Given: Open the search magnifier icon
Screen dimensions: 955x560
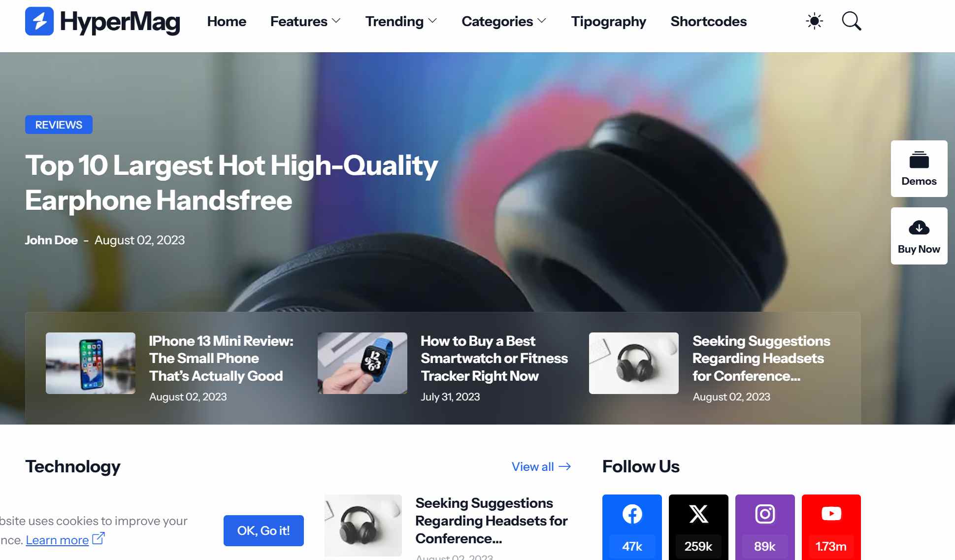Looking at the screenshot, I should pos(851,21).
